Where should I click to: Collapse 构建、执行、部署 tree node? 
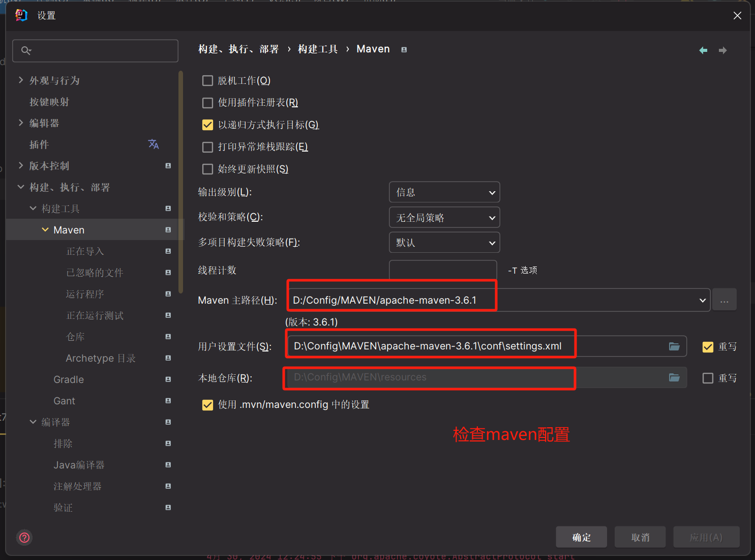coord(21,187)
